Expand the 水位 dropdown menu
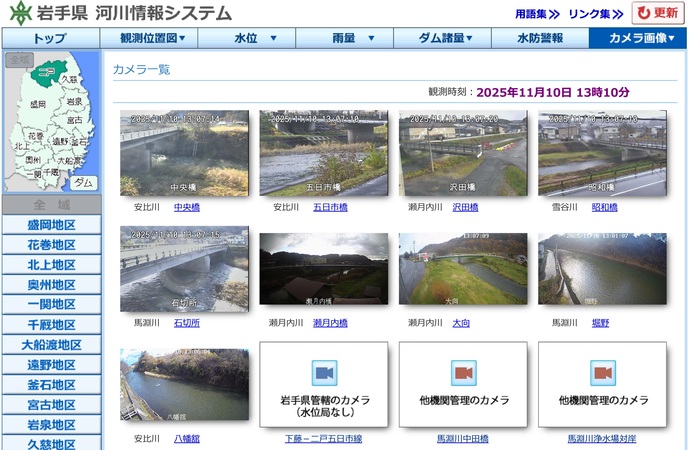Viewport: 690px width, 450px height. (246, 38)
